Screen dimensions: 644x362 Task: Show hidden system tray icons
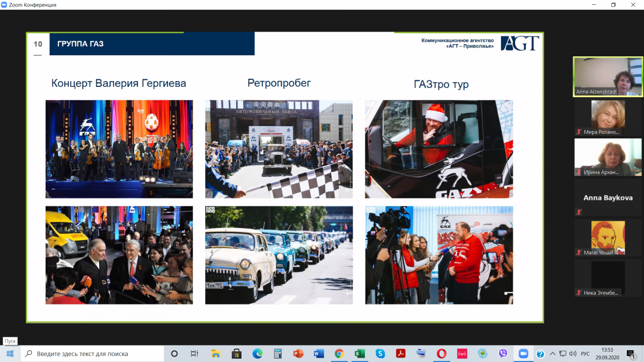pyautogui.click(x=552, y=354)
